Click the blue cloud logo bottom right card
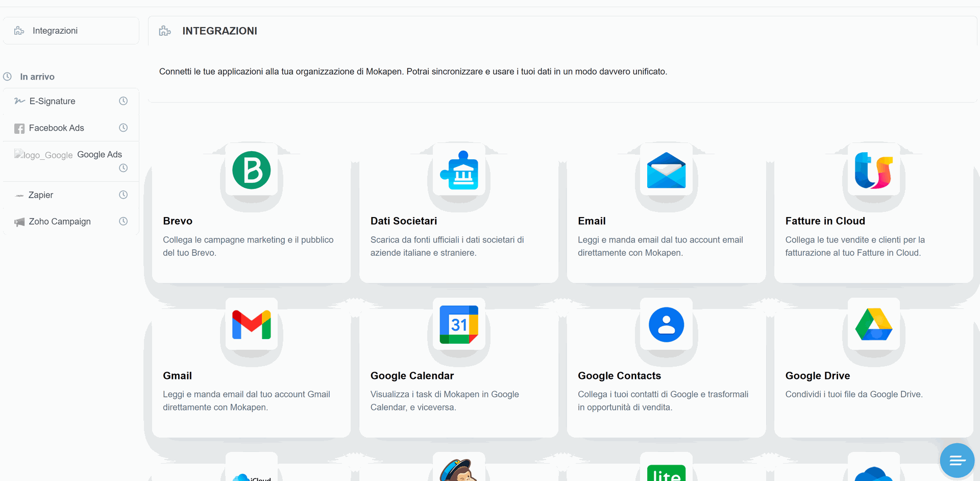The width and height of the screenshot is (980, 481). pyautogui.click(x=874, y=474)
